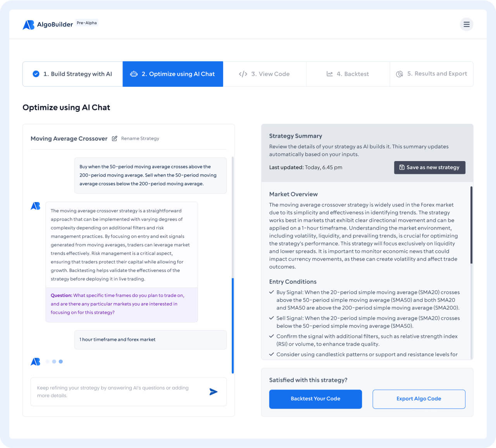Open the hamburger menu at top right

(x=466, y=24)
